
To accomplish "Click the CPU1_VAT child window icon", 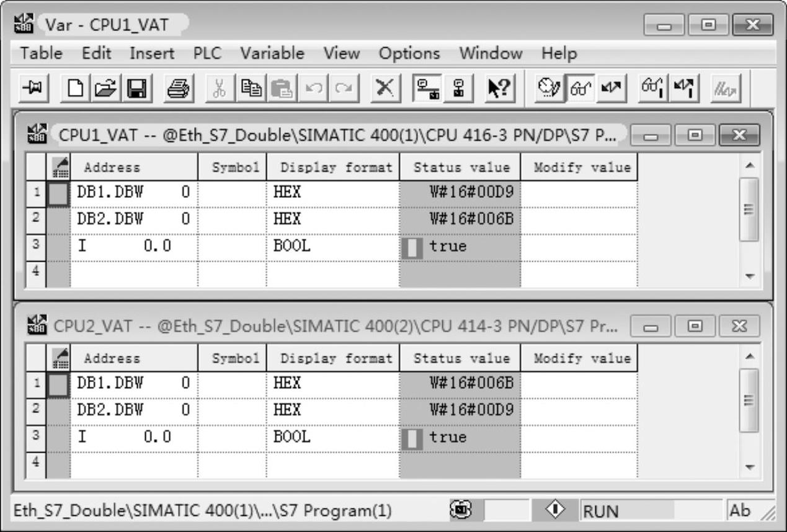I will (38, 133).
